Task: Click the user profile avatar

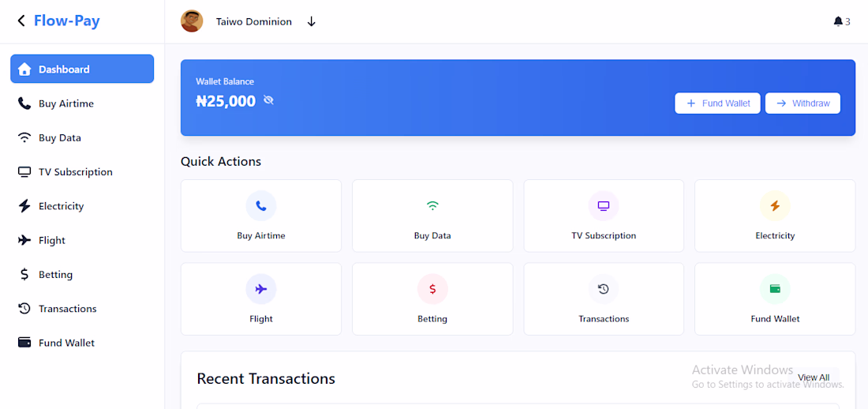Action: tap(192, 21)
